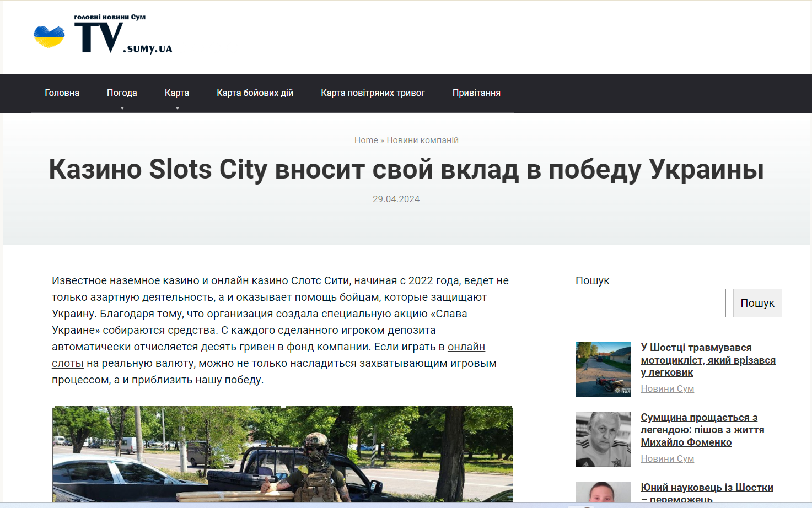Viewport: 812px width, 508px height.
Task: Read the Шостка motorcyclist accident article
Action: (708, 360)
